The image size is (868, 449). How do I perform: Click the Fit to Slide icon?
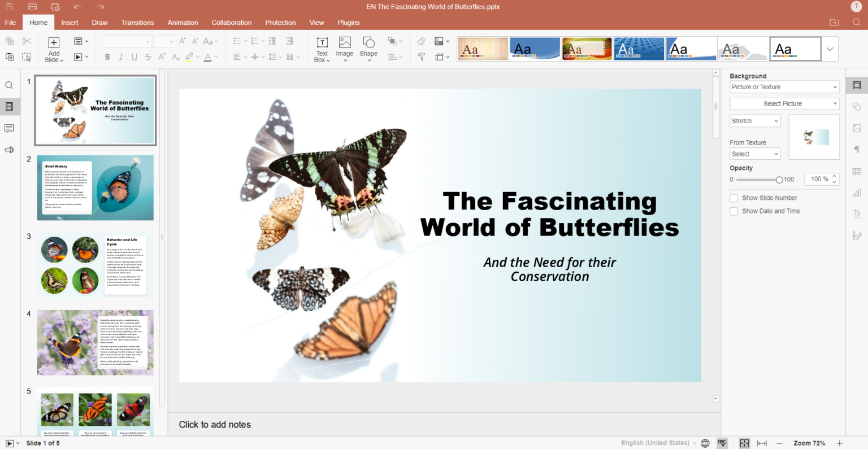click(744, 443)
